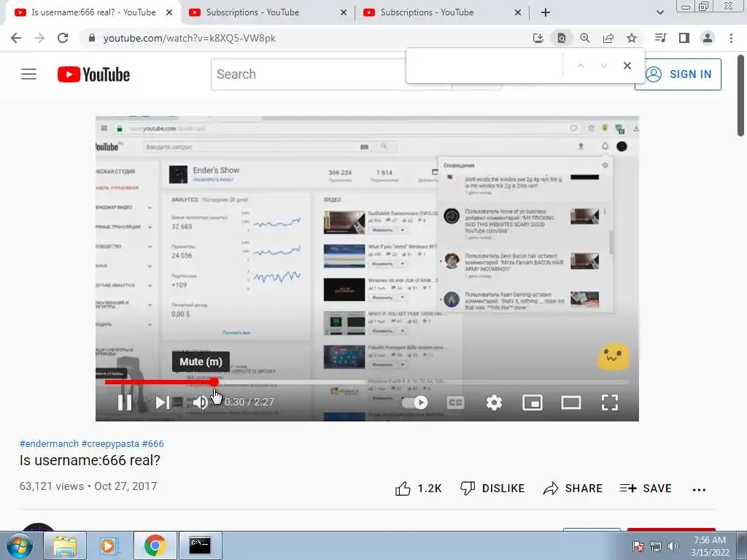Open Command Prompt taskbar icon

tap(200, 545)
